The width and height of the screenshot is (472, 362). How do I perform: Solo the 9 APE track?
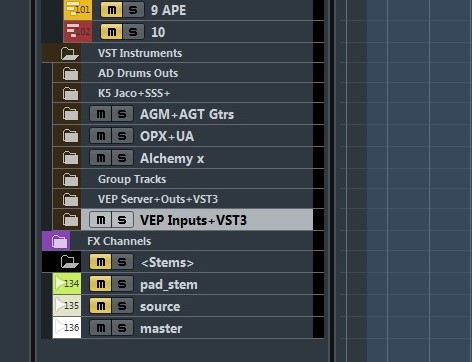click(x=133, y=10)
